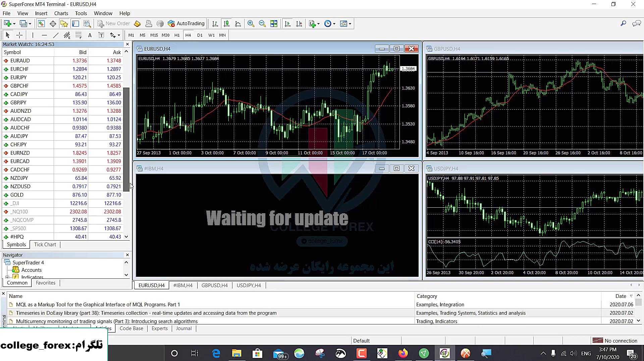
Task: Sort articles by Date column header
Action: pos(621,296)
